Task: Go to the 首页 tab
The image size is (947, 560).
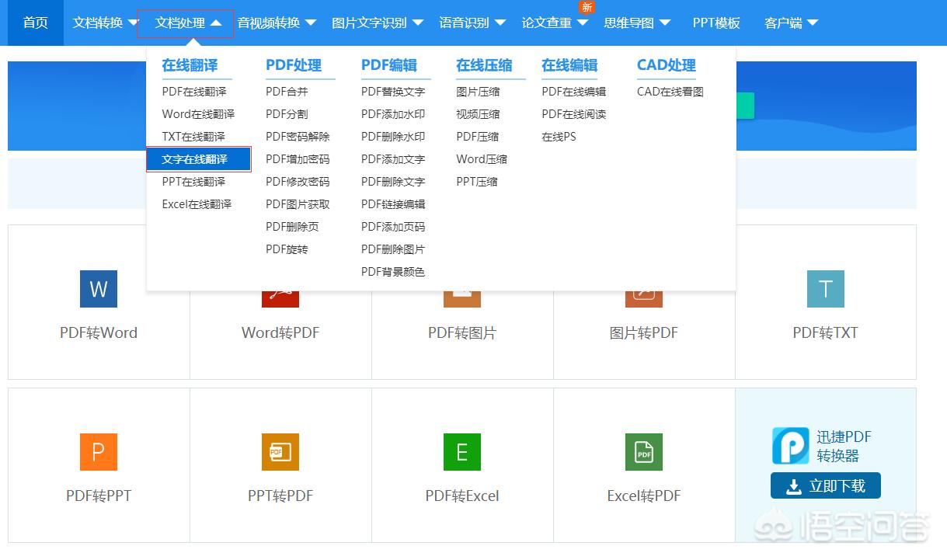Action: 36,23
